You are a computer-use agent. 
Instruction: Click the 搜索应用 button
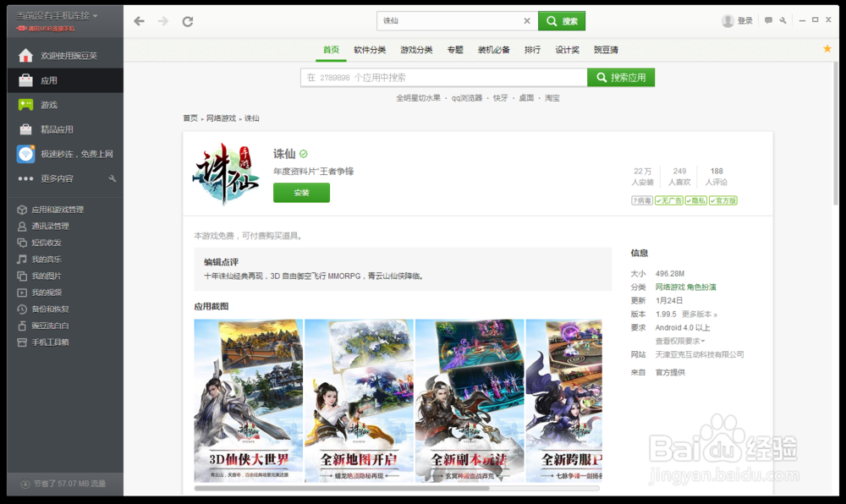tap(621, 78)
